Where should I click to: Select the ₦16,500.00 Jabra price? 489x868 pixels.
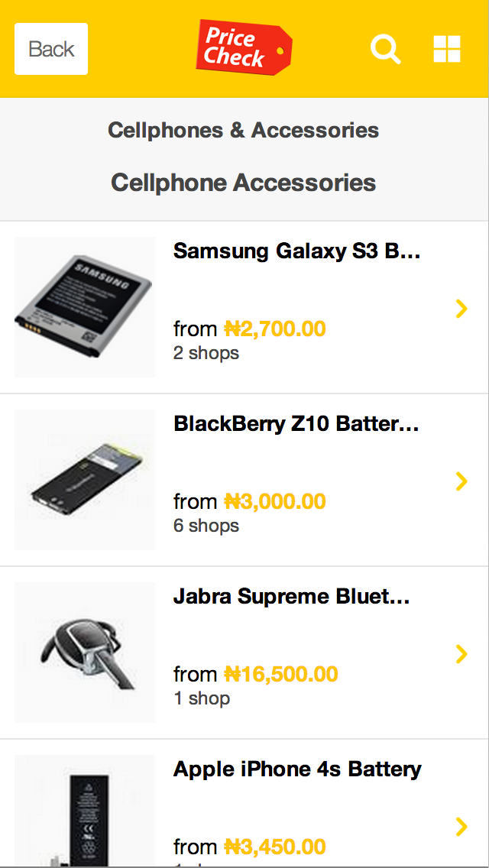click(x=280, y=674)
